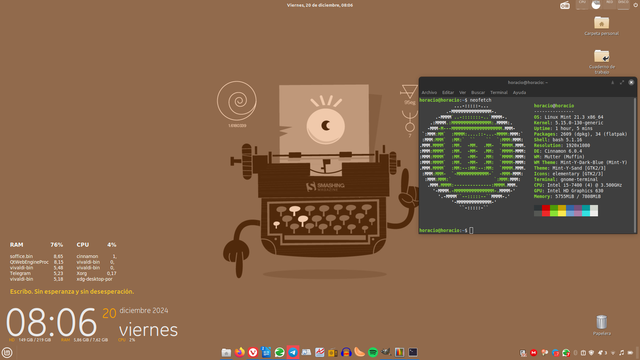Image resolution: width=640 pixels, height=360 pixels.
Task: Open the memory pie chart applet
Action: point(596,5)
